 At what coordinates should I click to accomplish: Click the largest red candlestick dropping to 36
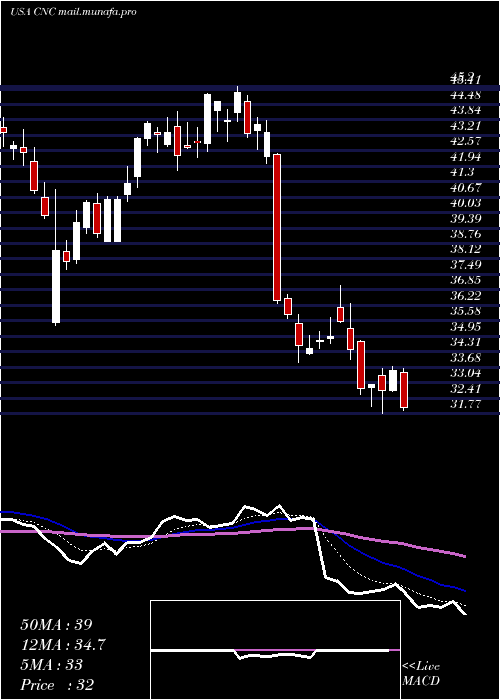277,227
